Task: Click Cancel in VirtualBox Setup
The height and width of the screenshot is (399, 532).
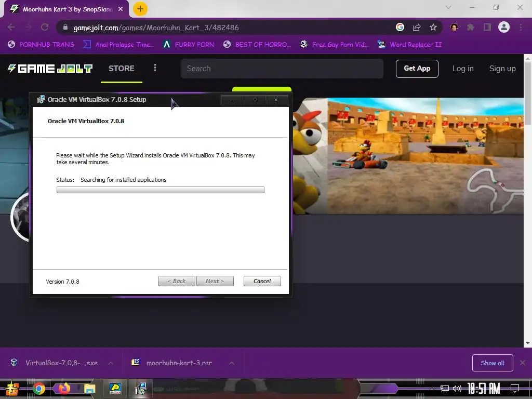Action: (x=262, y=281)
